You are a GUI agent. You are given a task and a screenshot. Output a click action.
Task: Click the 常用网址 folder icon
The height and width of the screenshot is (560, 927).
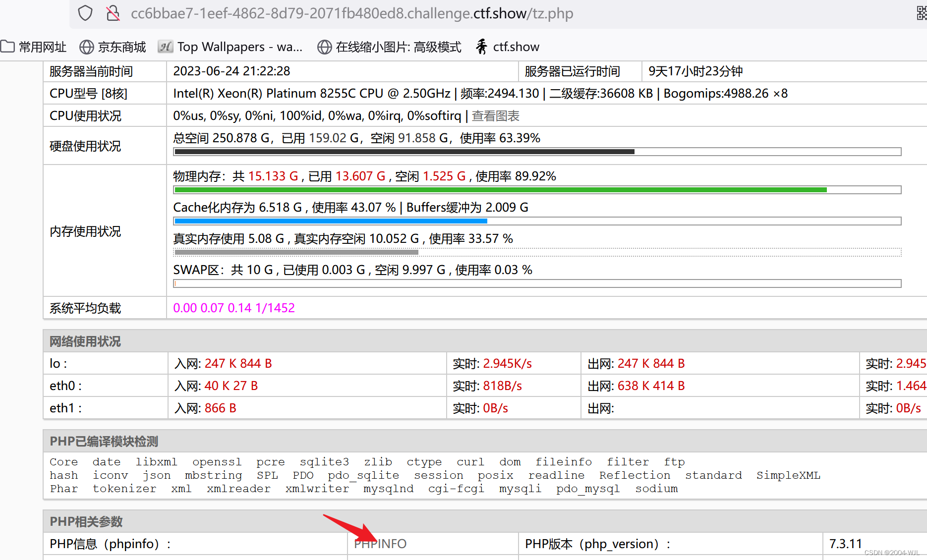coord(8,46)
